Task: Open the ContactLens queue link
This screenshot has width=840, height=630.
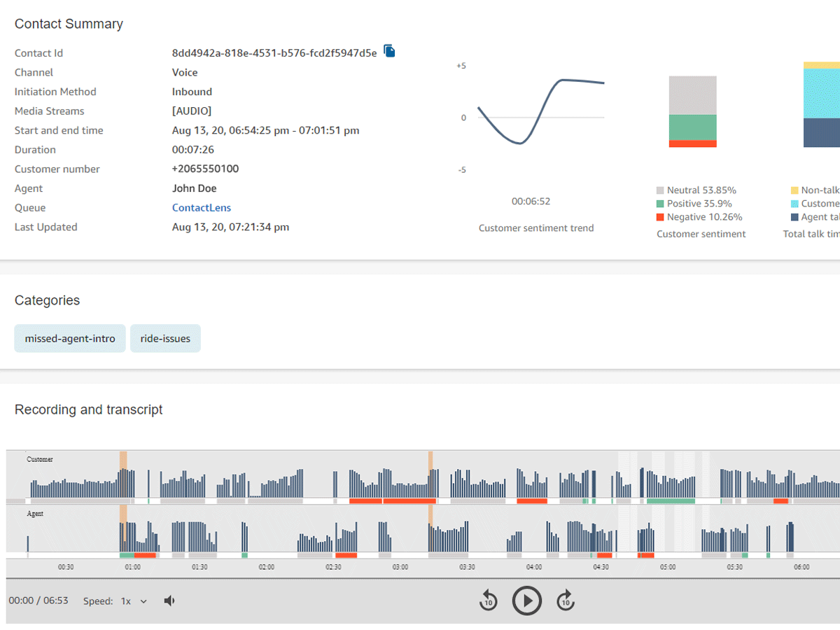Action: point(202,208)
